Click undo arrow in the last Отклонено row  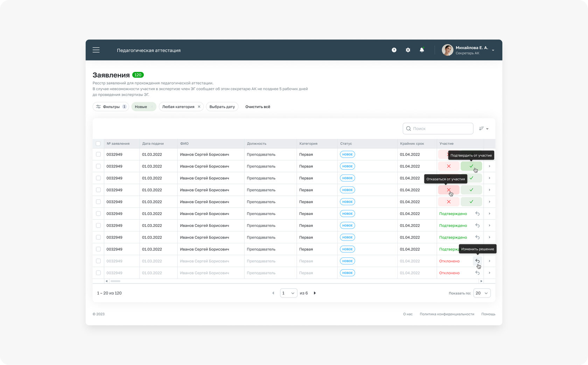477,273
